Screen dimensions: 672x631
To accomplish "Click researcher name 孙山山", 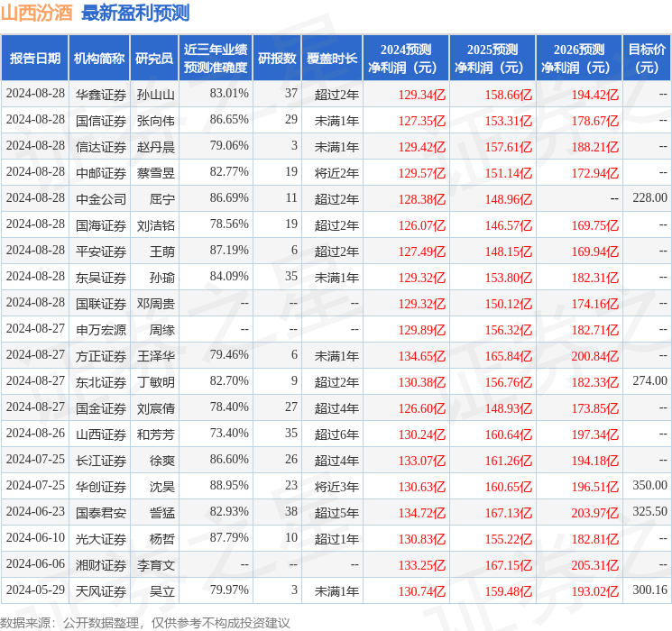I will [x=155, y=95].
